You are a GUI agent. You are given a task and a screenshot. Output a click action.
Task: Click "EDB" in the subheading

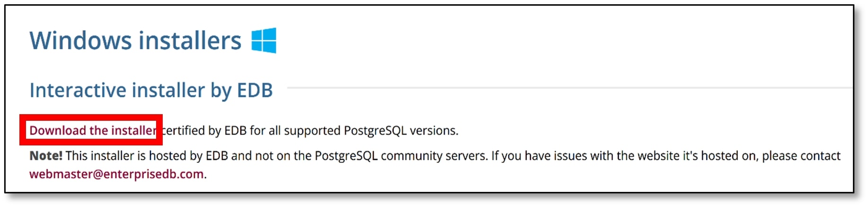click(x=254, y=90)
